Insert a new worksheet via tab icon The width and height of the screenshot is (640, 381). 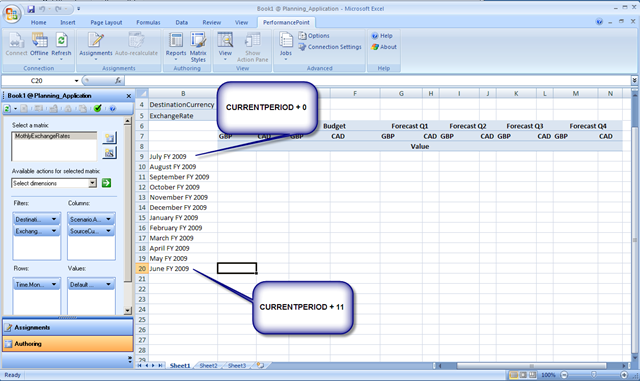[260, 365]
